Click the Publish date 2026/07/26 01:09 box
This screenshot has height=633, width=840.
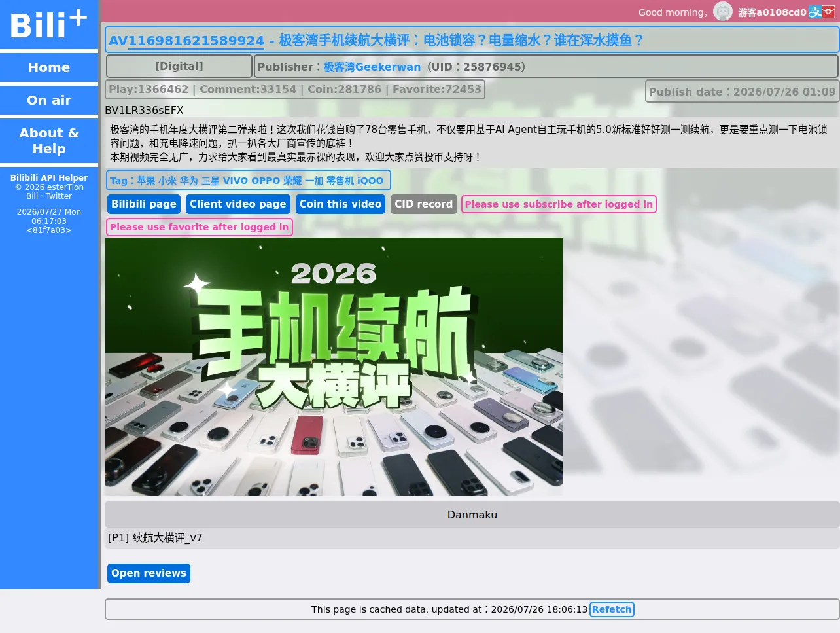tap(743, 92)
